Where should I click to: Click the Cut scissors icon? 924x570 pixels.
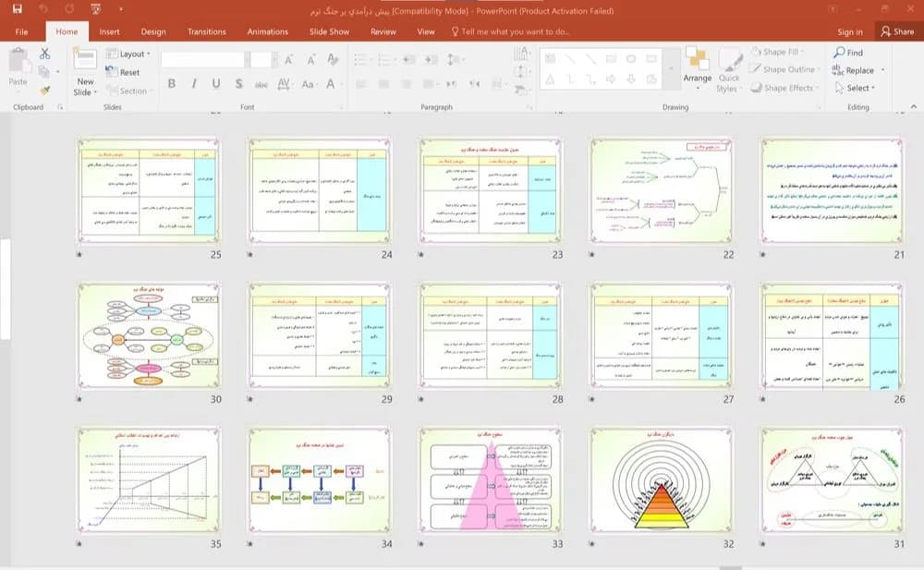click(44, 54)
